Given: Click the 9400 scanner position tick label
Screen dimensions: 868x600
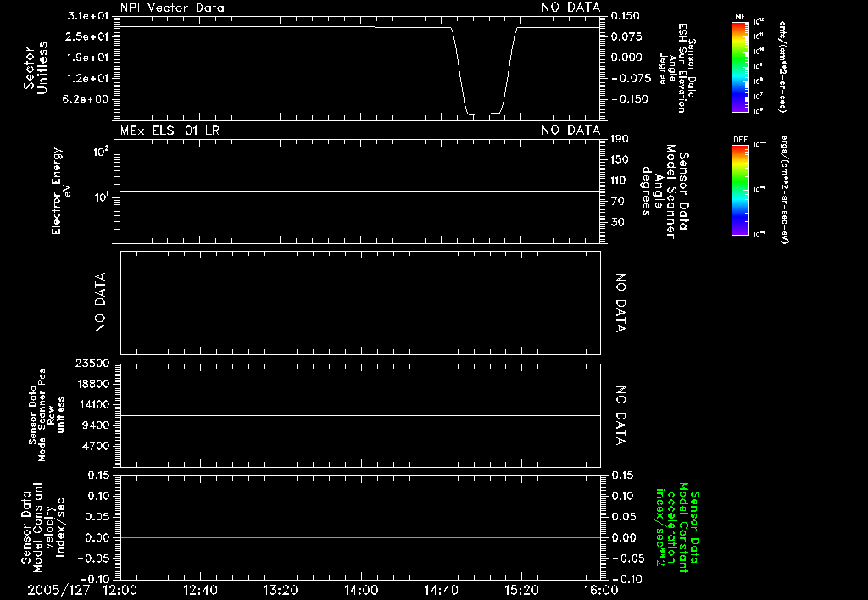Looking at the screenshot, I should [x=95, y=425].
